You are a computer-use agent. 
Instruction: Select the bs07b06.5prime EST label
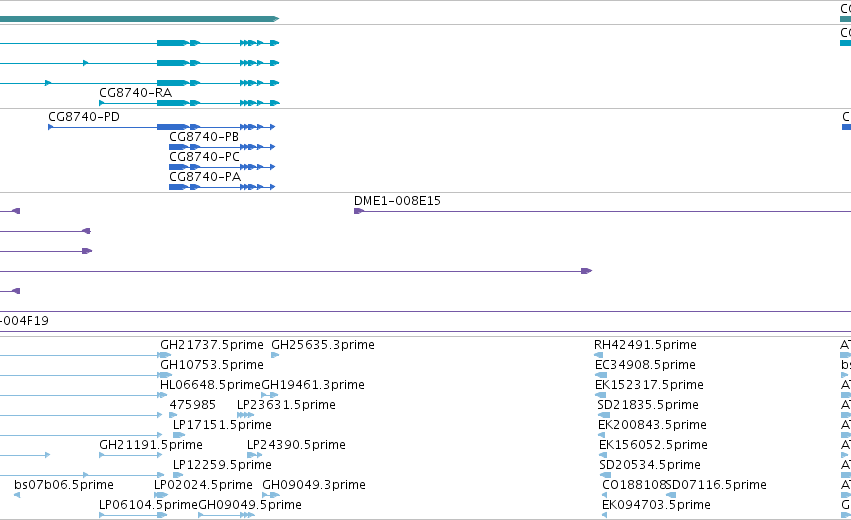[x=64, y=485]
